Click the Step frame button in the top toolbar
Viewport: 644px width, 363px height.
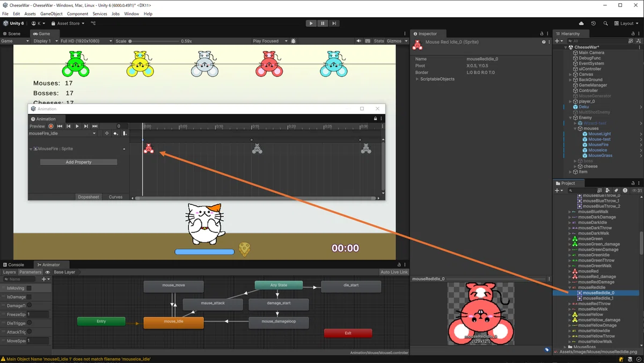(x=334, y=23)
